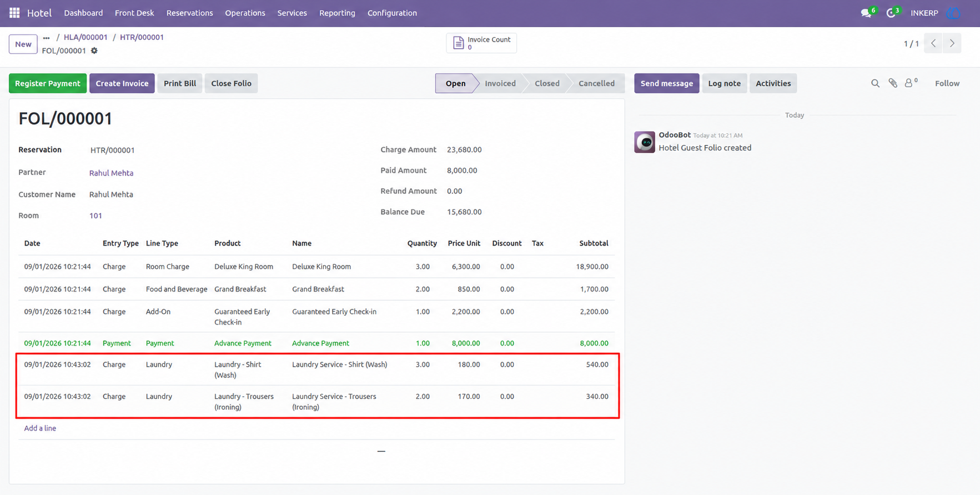Open the Reporting menu
The height and width of the screenshot is (495, 980).
click(x=337, y=13)
